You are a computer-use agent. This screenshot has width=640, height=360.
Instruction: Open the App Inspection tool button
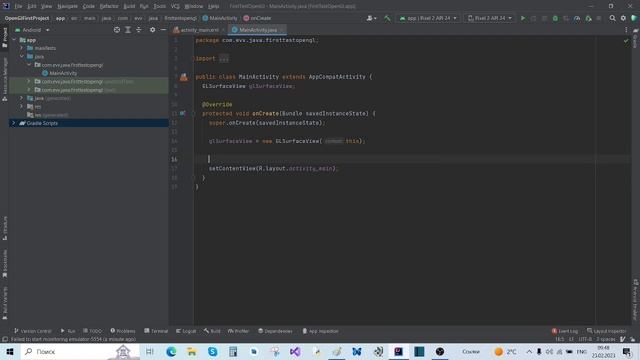(x=320, y=331)
